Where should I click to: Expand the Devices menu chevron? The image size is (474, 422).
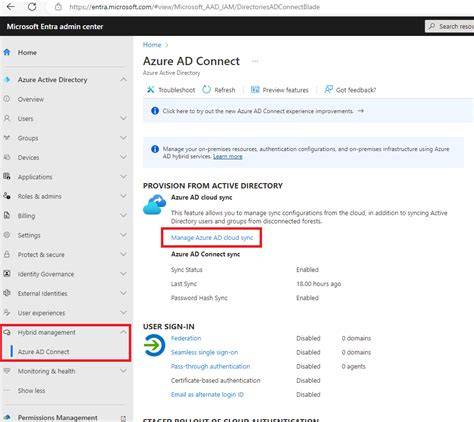tap(123, 157)
